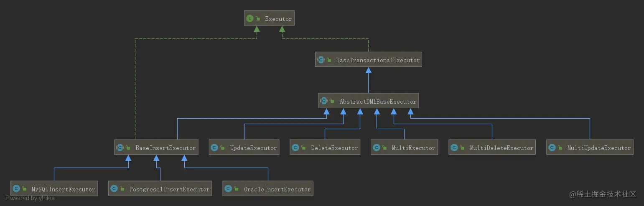This screenshot has width=644, height=206.
Task: Click the abstract class icon of AbstractDMLBaseExecutor
Action: tap(324, 101)
